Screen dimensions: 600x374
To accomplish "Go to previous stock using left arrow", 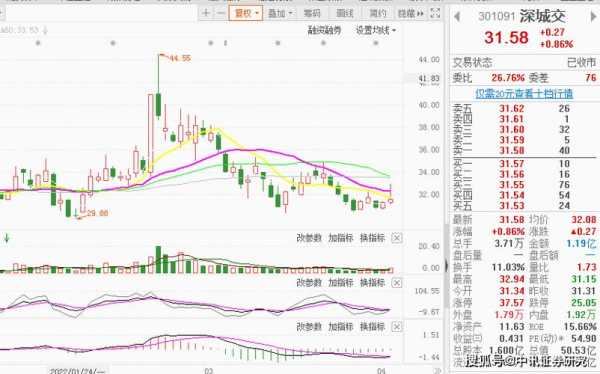I will click(x=456, y=16).
